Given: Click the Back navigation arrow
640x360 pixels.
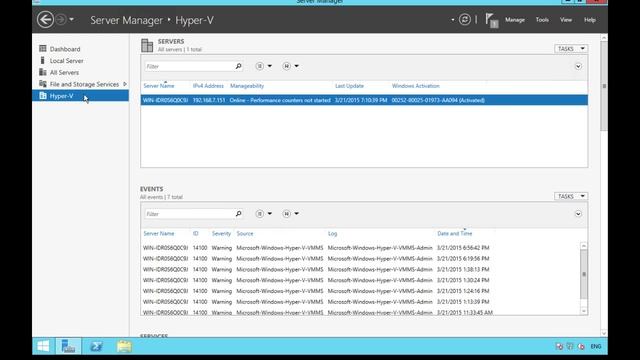Looking at the screenshot, I should (45, 20).
